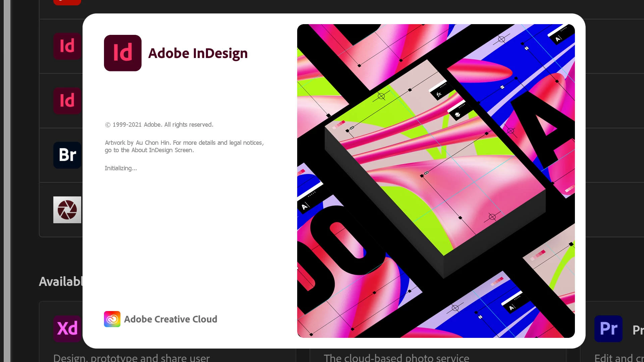Click the large InDesign logo on splash screen
The height and width of the screenshot is (362, 644).
122,53
